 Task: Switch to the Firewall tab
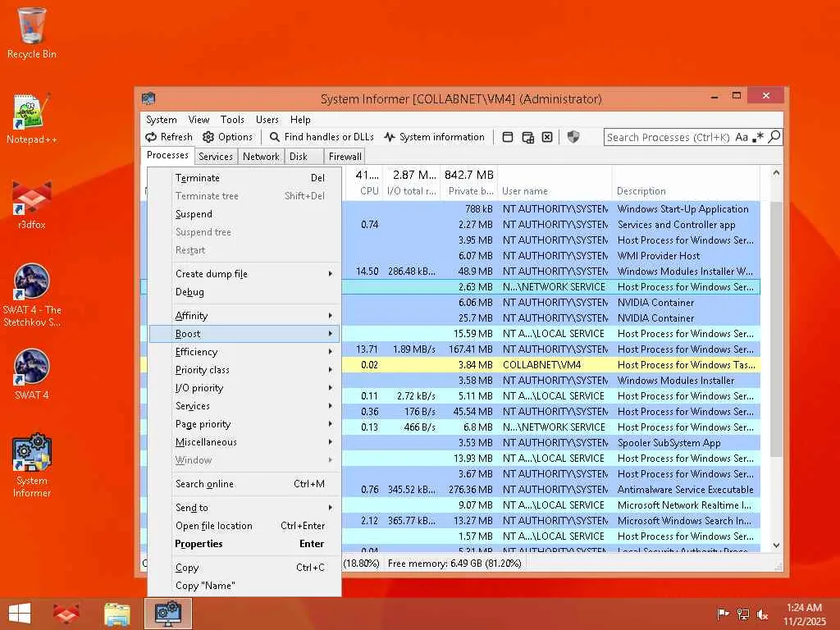(x=345, y=157)
